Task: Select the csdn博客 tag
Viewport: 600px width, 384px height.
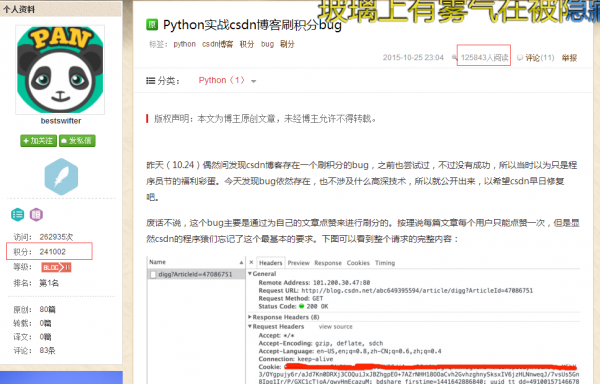Action: (x=217, y=44)
